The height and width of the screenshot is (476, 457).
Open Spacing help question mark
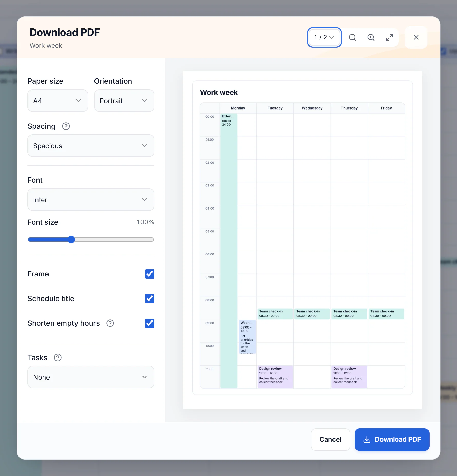66,126
